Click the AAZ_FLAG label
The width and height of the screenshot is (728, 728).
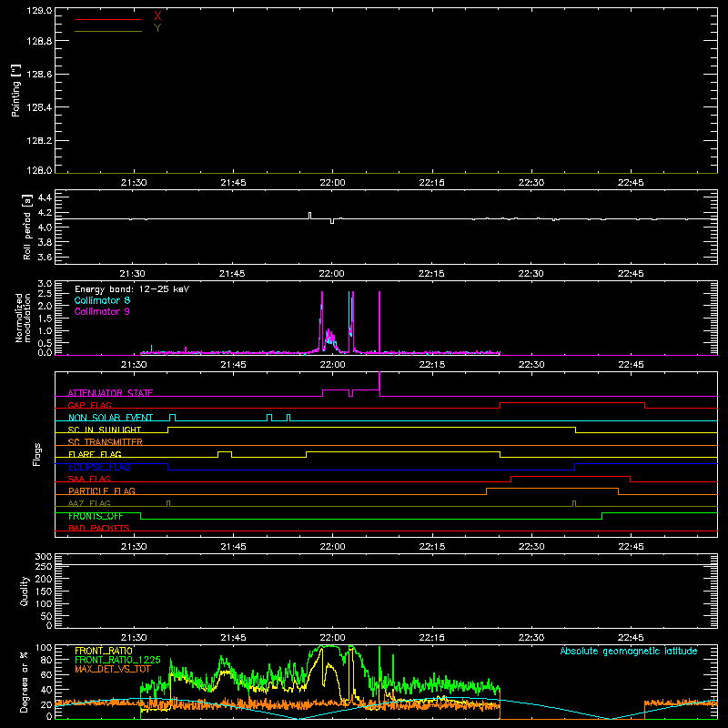[x=89, y=503]
